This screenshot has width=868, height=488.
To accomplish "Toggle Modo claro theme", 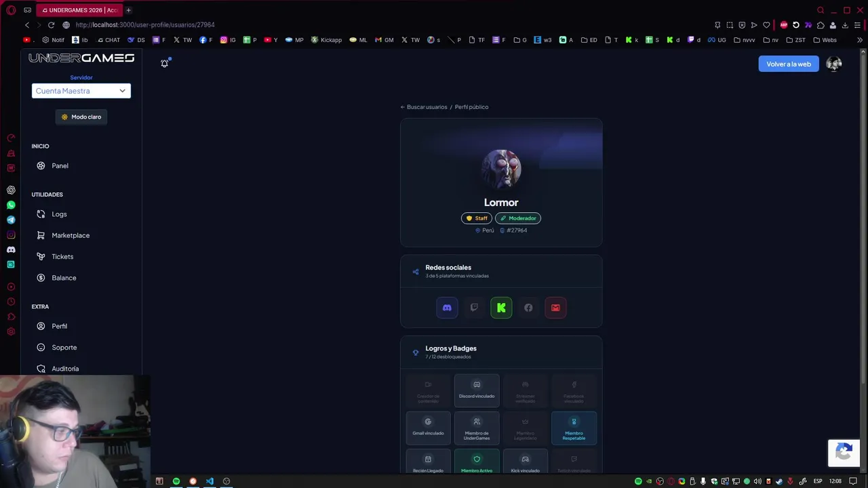I will 81,117.
